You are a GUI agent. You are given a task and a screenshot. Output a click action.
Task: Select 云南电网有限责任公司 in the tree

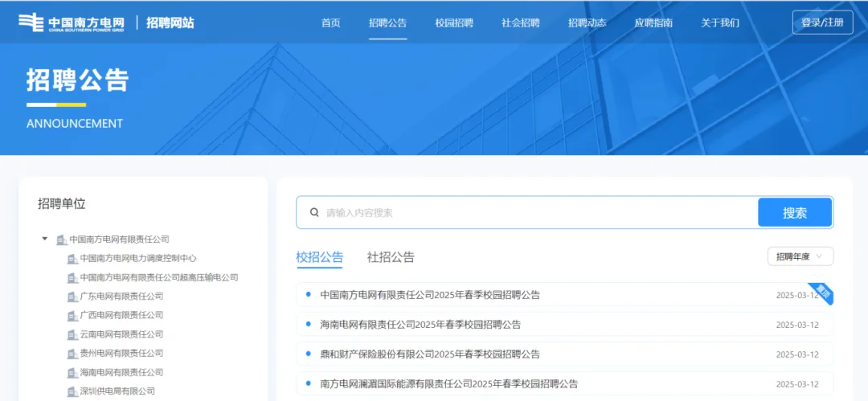[x=122, y=334]
